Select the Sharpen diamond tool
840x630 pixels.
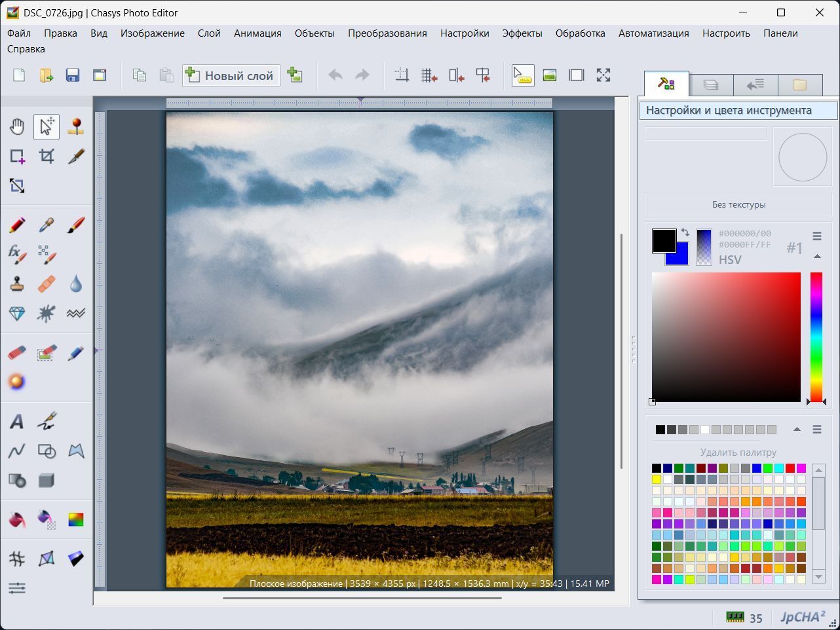click(x=17, y=313)
